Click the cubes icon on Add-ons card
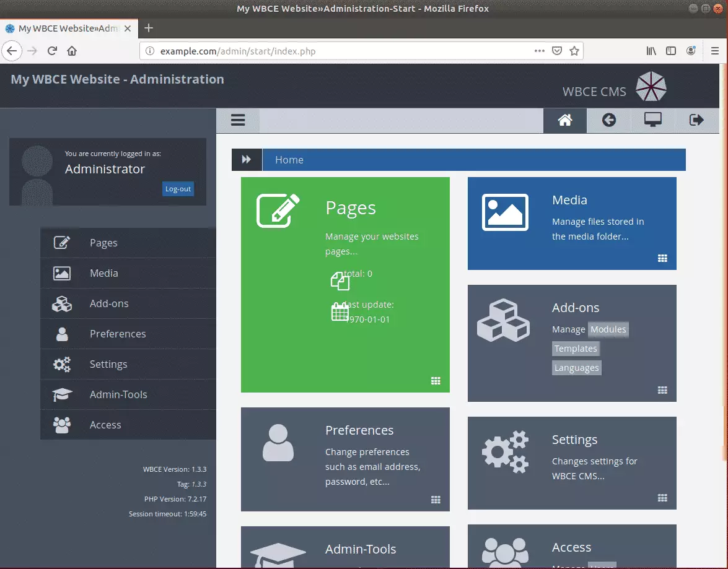 point(503,320)
